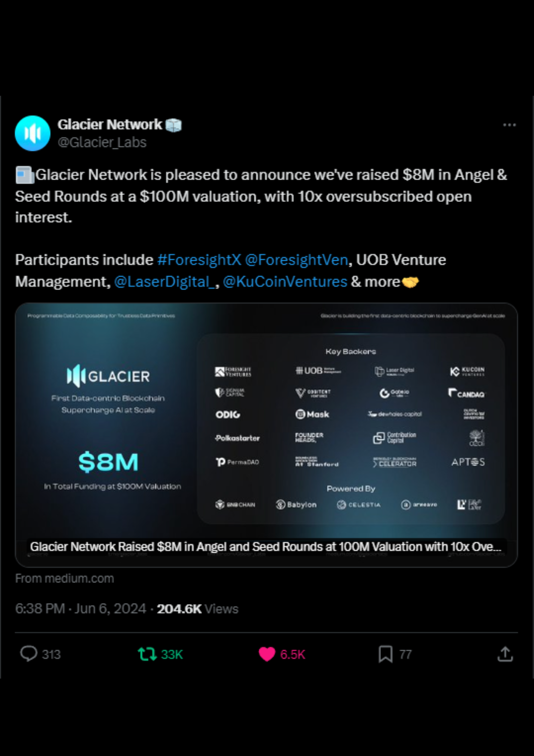Viewport: 534px width, 756px height.
Task: Toggle the bookmark icon
Action: coord(385,654)
